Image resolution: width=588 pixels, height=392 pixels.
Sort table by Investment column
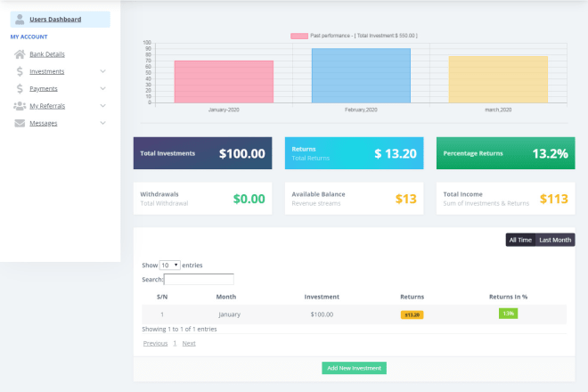point(322,297)
